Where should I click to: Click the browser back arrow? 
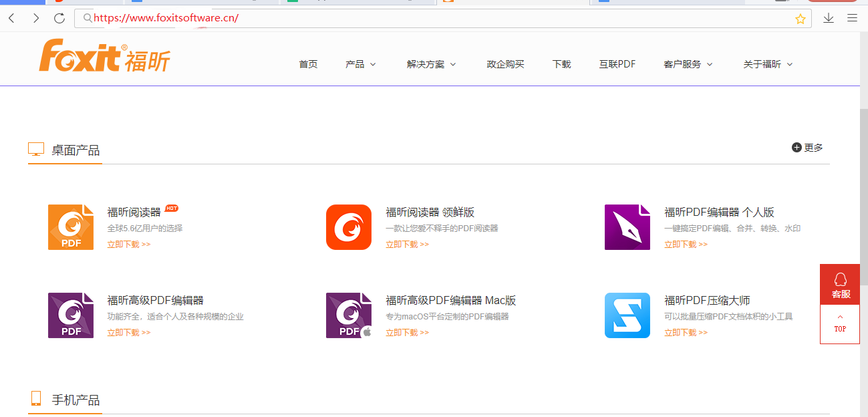pos(11,18)
